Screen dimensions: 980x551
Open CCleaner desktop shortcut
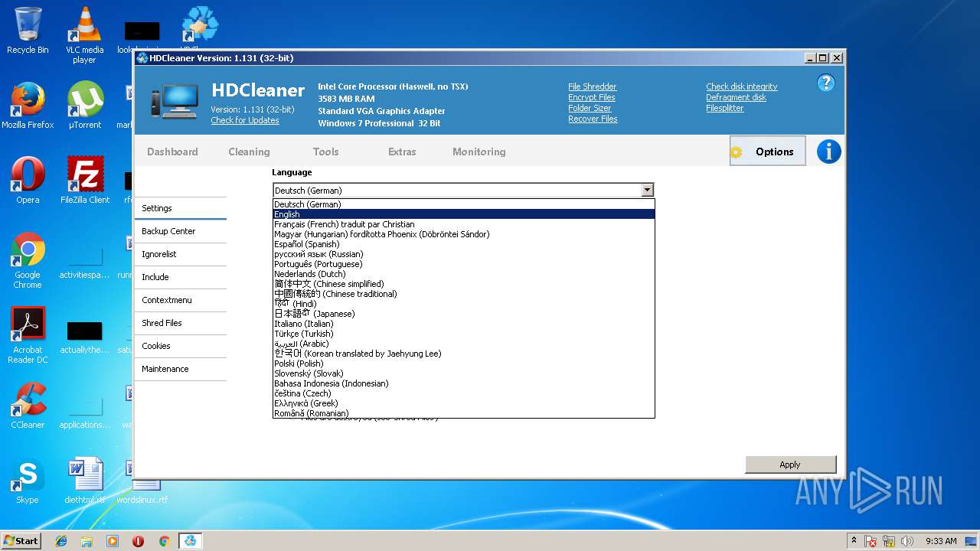(x=28, y=406)
